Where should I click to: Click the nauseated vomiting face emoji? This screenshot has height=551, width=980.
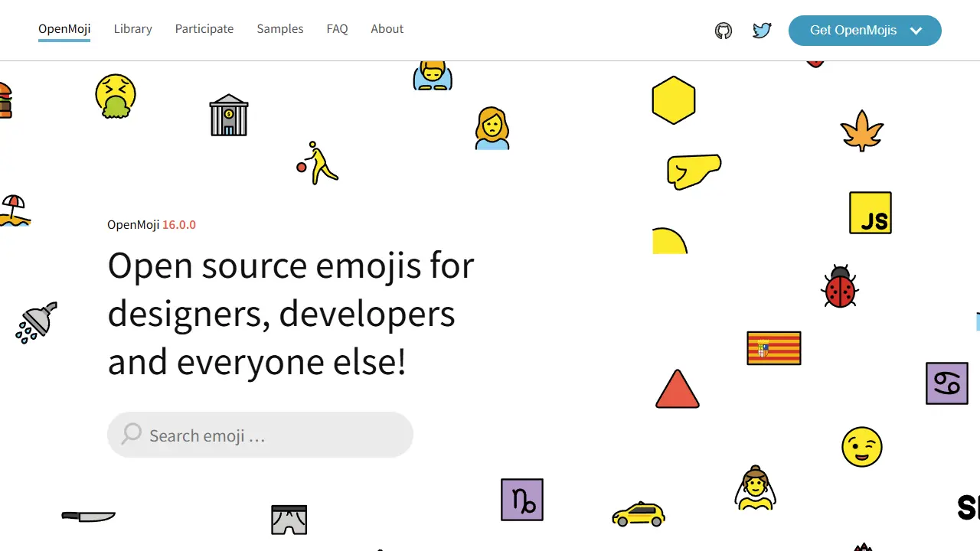click(116, 96)
